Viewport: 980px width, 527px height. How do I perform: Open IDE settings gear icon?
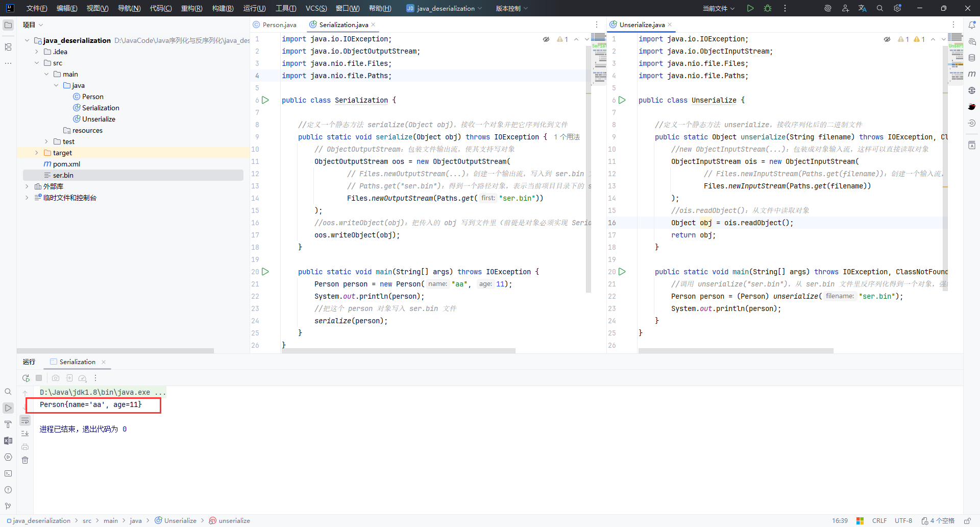[x=897, y=8]
